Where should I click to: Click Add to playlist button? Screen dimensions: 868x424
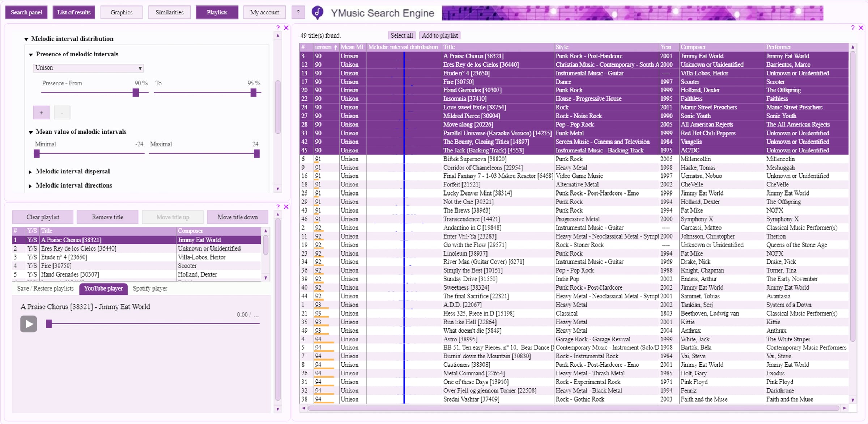pyautogui.click(x=439, y=35)
